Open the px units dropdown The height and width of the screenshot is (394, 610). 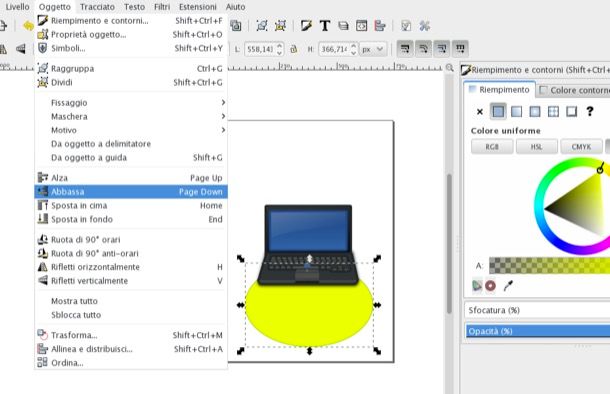(373, 49)
